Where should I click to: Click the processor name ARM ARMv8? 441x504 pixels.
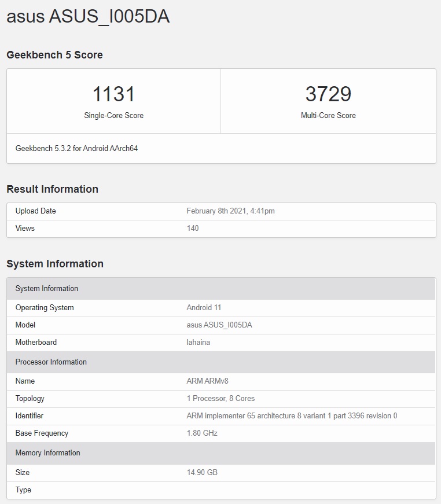(208, 381)
